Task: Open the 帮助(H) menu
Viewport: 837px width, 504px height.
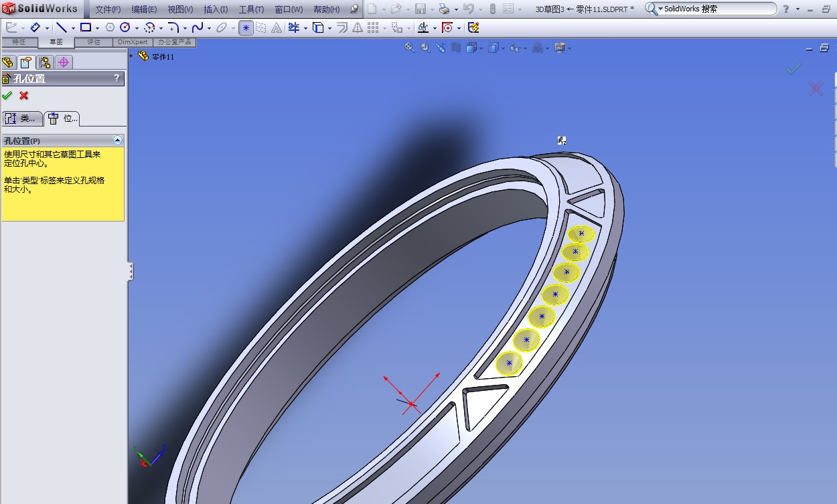Action: (x=326, y=9)
